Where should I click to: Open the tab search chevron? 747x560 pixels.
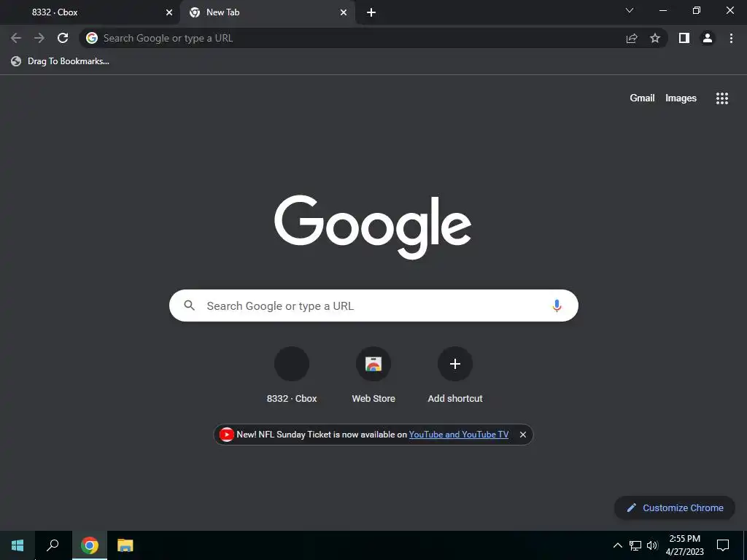(x=630, y=10)
